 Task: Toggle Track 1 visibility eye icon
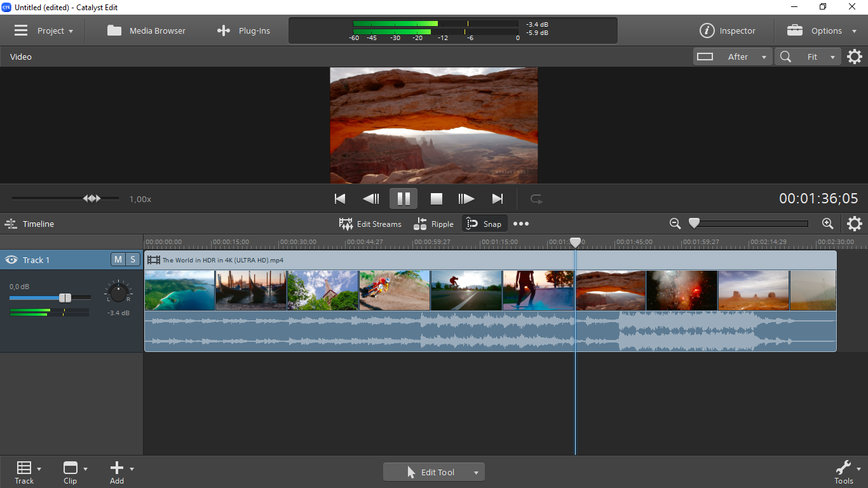tap(11, 260)
